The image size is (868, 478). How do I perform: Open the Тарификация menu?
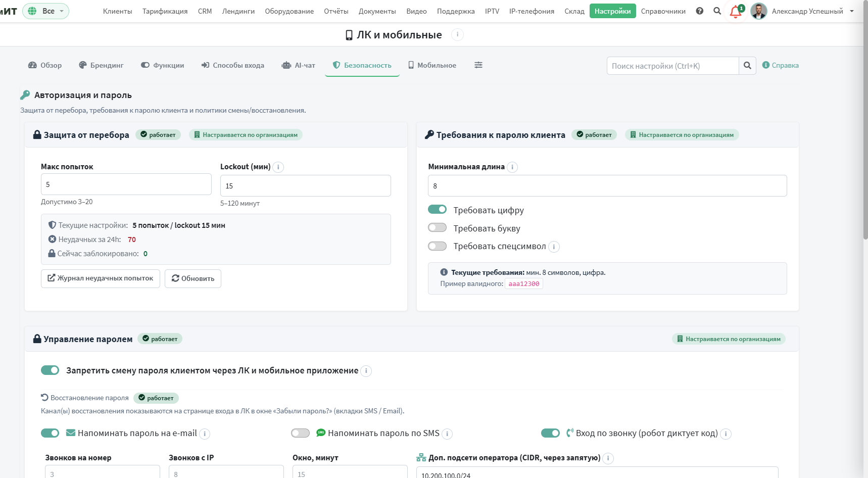tap(165, 11)
